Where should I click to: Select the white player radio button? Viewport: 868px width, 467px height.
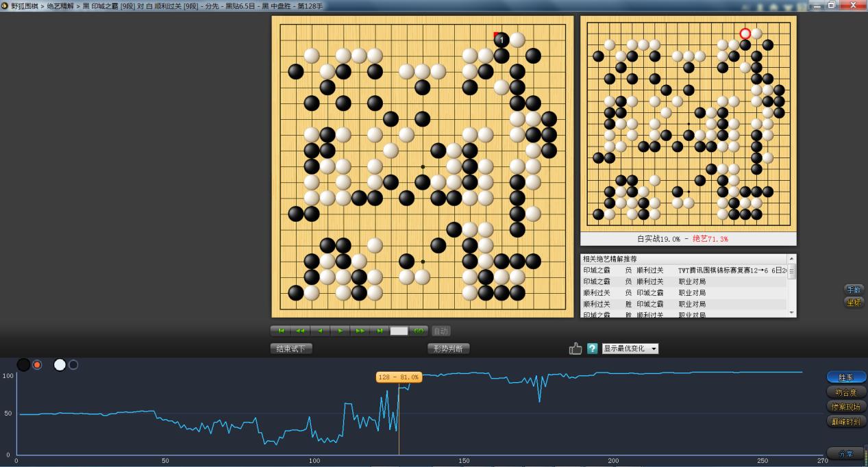73,365
